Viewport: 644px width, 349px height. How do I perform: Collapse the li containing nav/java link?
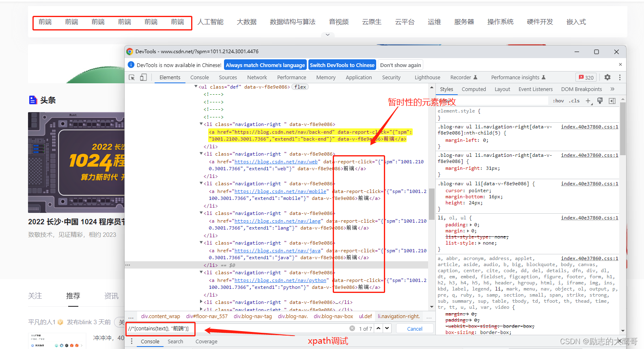point(201,243)
